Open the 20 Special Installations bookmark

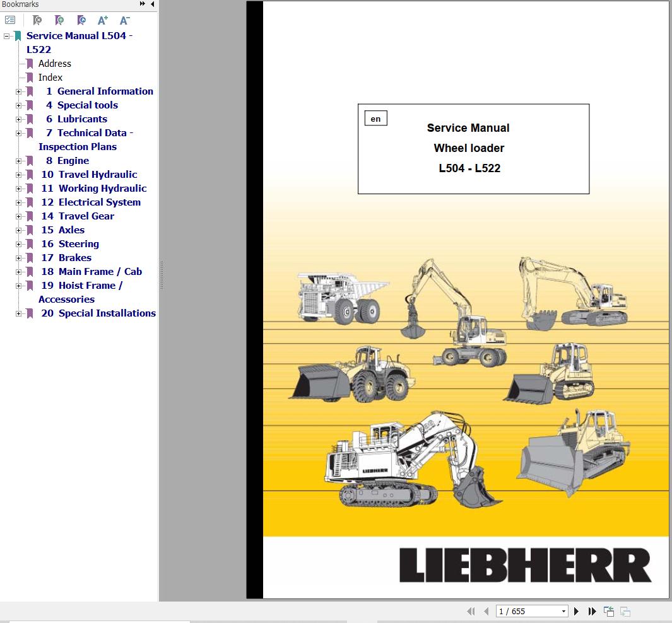pos(98,313)
